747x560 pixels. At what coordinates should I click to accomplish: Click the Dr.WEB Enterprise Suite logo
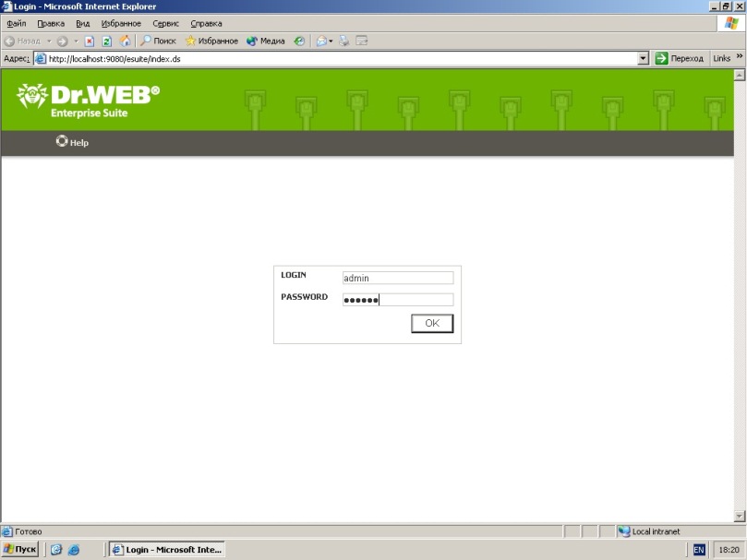[89, 101]
